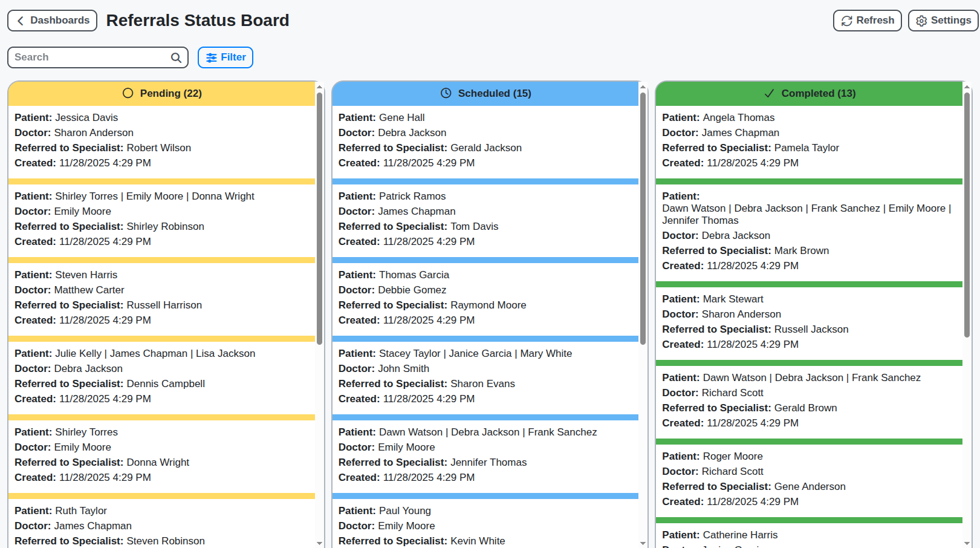Image resolution: width=980 pixels, height=548 pixels.
Task: Click the checkmark icon on Completed header
Action: click(x=768, y=93)
